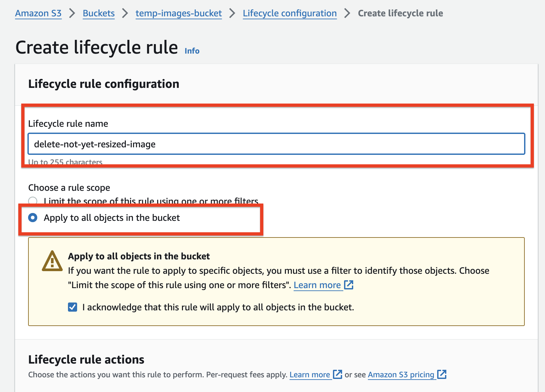Open Learn more link under Lifecycle rule actions
The image size is (545, 392).
(310, 375)
